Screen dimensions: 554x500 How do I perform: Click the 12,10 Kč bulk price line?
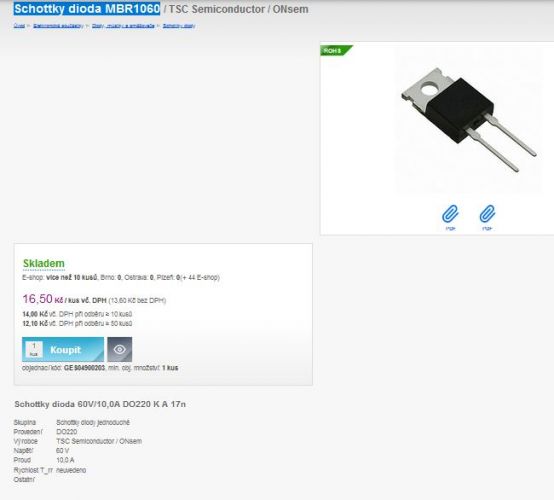[77, 323]
